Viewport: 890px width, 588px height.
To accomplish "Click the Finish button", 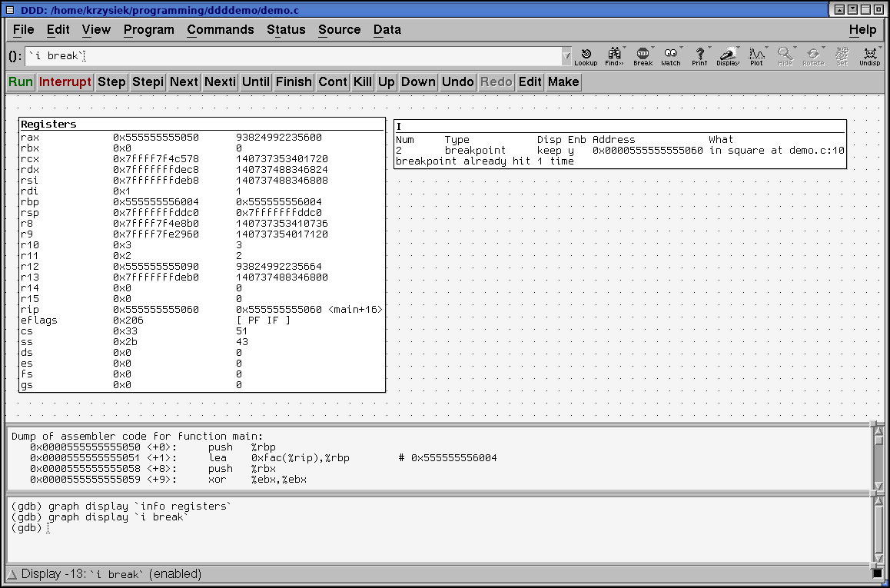I will [x=294, y=81].
